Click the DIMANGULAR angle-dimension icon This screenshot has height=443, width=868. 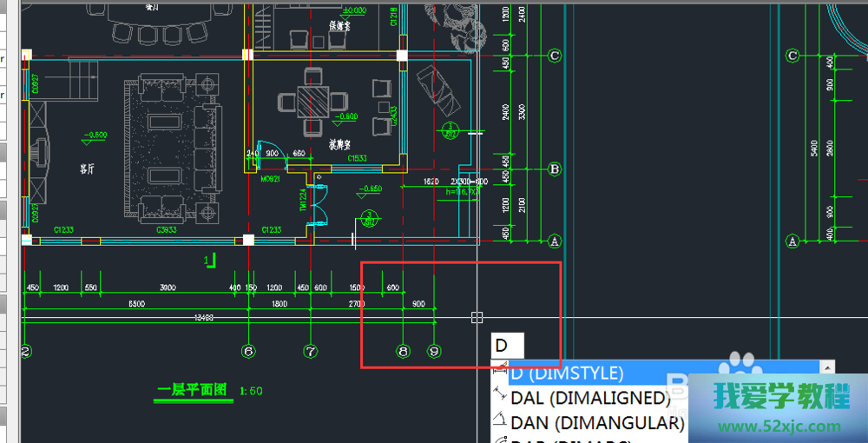click(x=500, y=422)
